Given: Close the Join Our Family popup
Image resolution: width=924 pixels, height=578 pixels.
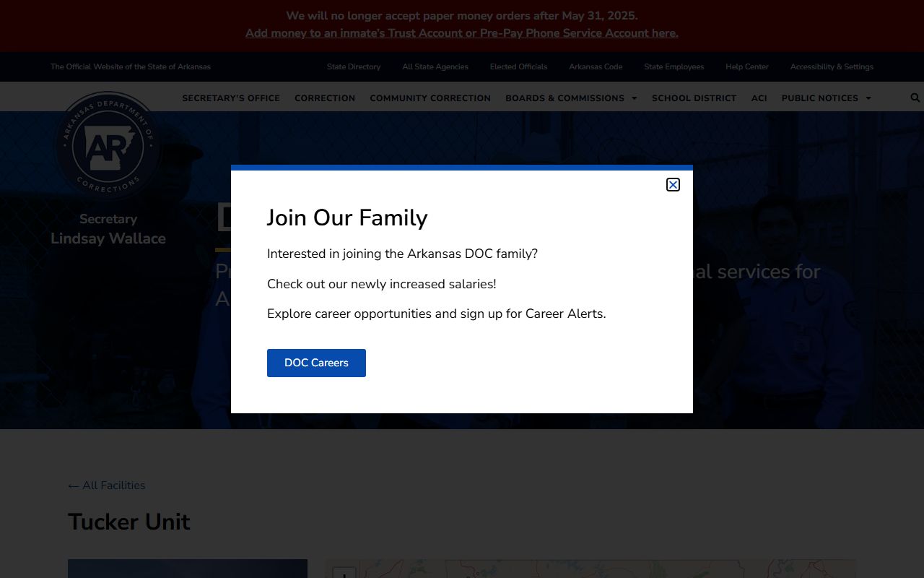Looking at the screenshot, I should (x=673, y=185).
